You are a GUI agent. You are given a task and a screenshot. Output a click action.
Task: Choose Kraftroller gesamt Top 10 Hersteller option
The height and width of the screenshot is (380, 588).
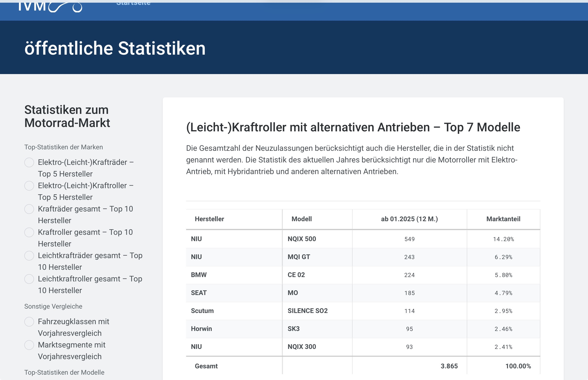29,232
